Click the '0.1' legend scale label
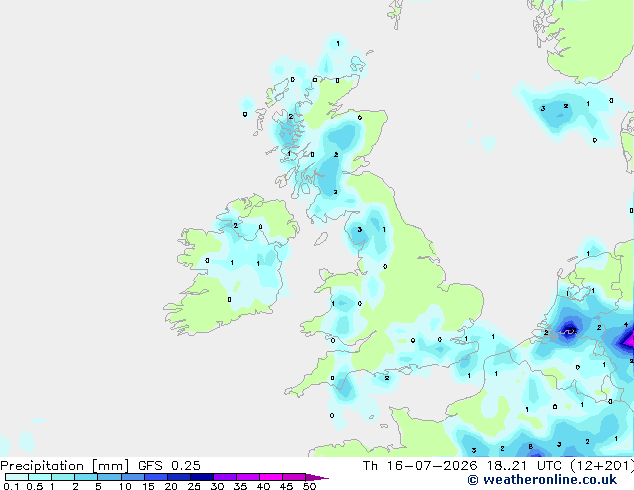The width and height of the screenshot is (634, 490). pos(11,486)
